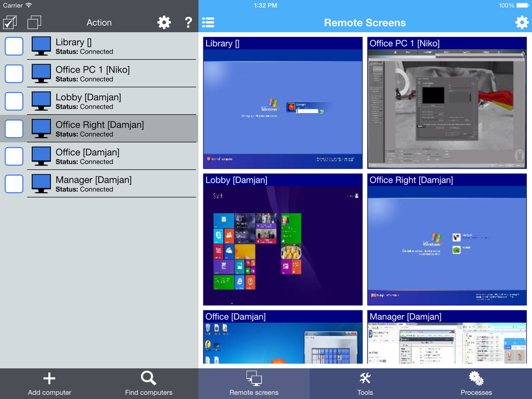Select the 'Office Right [Damjan]' list row text
The width and height of the screenshot is (532, 399).
tap(100, 125)
